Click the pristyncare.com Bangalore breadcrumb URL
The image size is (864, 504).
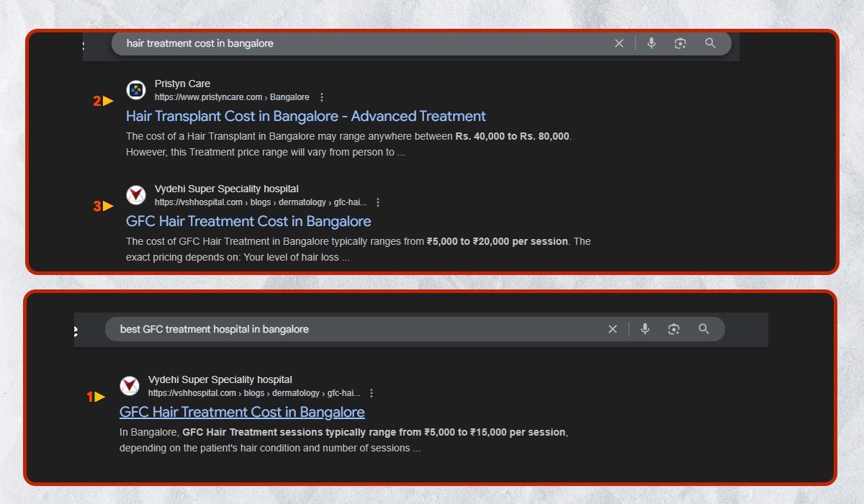click(232, 97)
